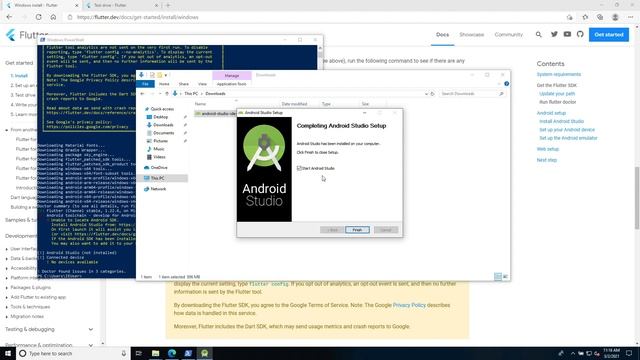Open the Home ribbon tab in Explorer

pyautogui.click(x=164, y=84)
